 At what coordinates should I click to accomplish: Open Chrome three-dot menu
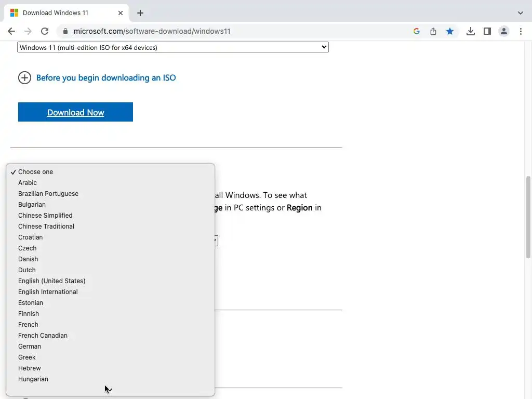[x=521, y=31]
